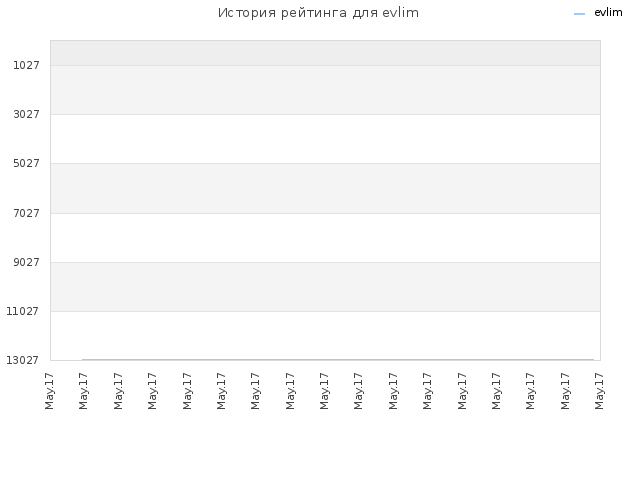Click the gray band between 1027 and 3027
Viewport: 640px width, 480px height.
(x=325, y=90)
